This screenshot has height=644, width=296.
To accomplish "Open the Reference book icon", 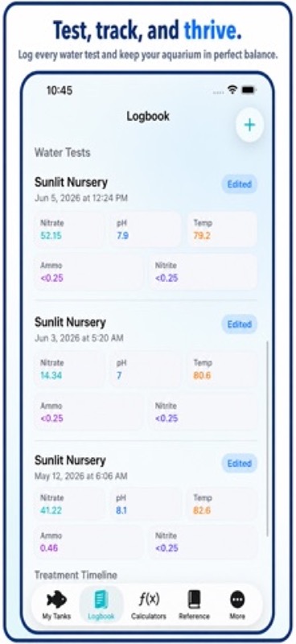I will tap(194, 600).
